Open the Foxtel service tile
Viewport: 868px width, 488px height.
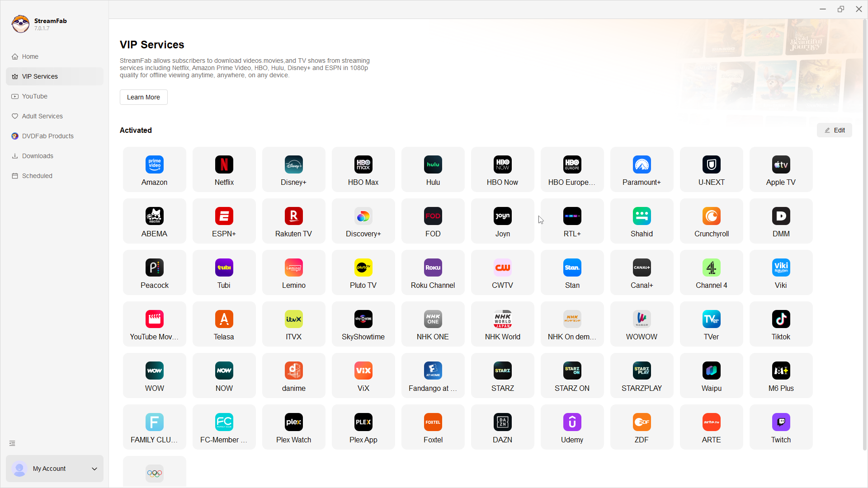[433, 427]
